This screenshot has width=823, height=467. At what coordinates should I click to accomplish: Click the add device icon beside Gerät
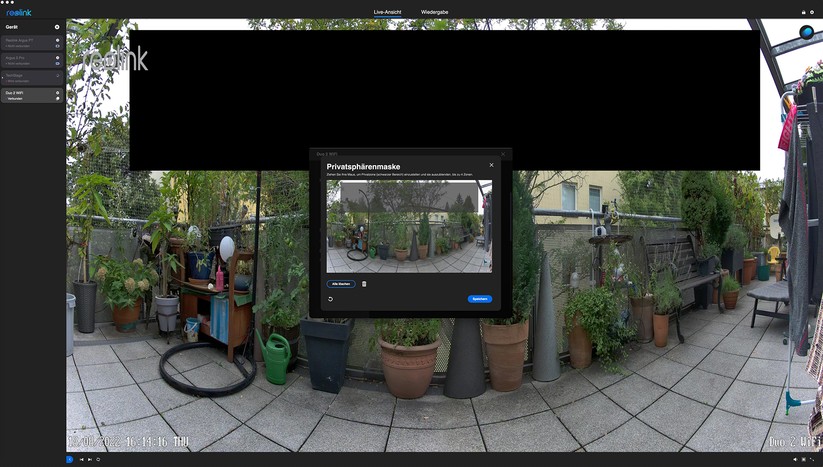57,26
